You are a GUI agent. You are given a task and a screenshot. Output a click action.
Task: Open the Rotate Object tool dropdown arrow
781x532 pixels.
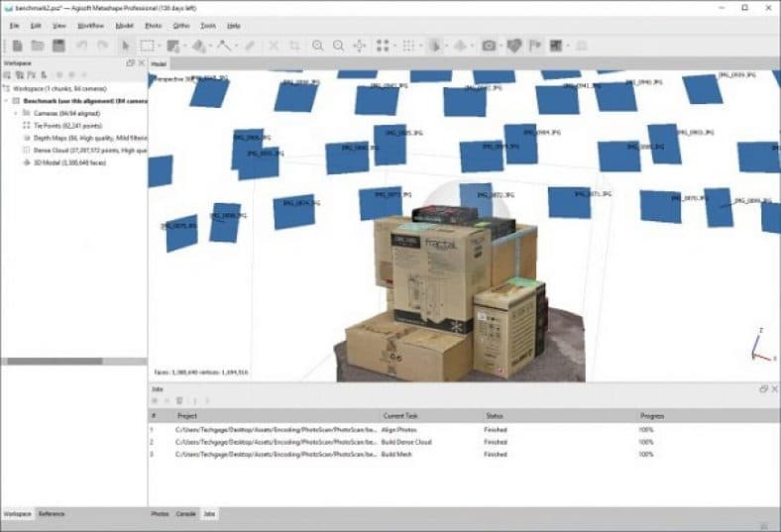211,46
